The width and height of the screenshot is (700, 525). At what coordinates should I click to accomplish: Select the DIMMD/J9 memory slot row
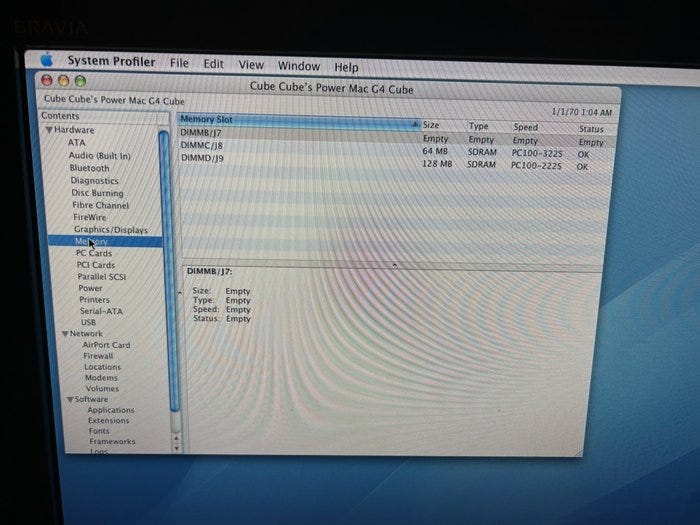coord(395,162)
